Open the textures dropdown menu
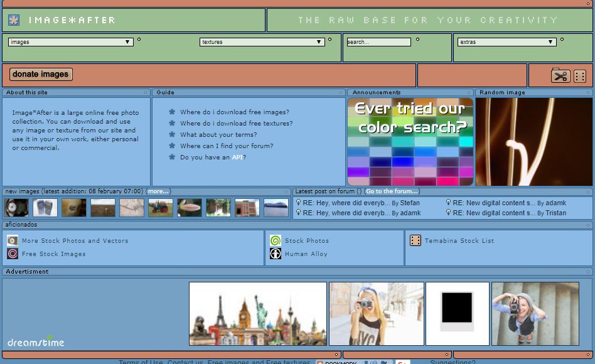595x364 pixels. (262, 42)
